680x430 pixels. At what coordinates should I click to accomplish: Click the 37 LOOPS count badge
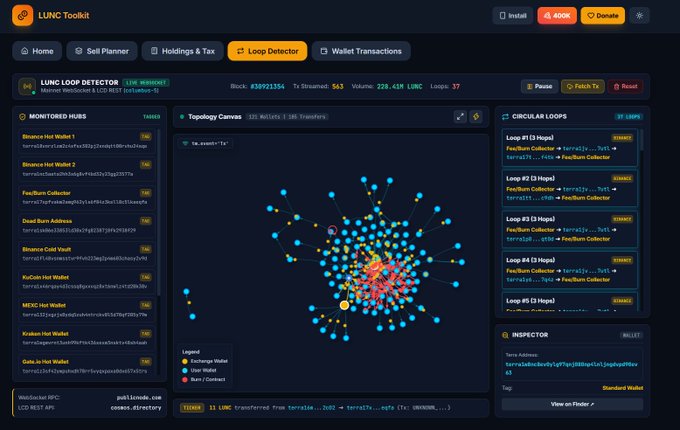point(629,117)
